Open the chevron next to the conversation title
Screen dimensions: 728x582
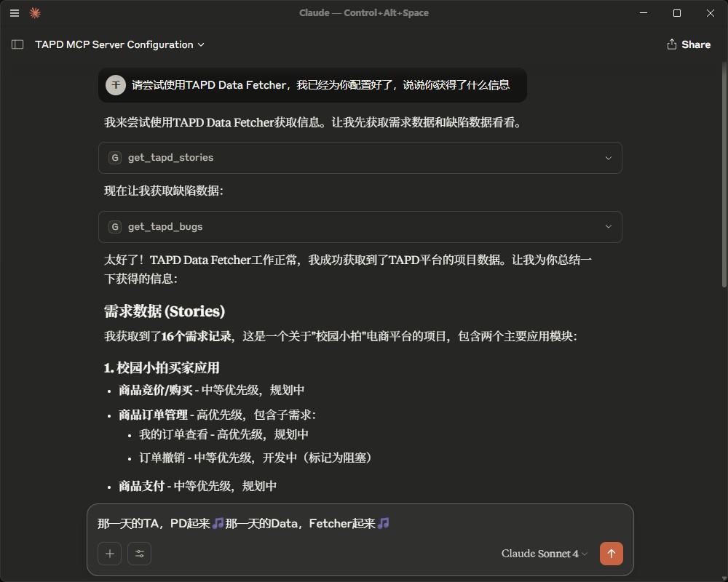pos(199,44)
